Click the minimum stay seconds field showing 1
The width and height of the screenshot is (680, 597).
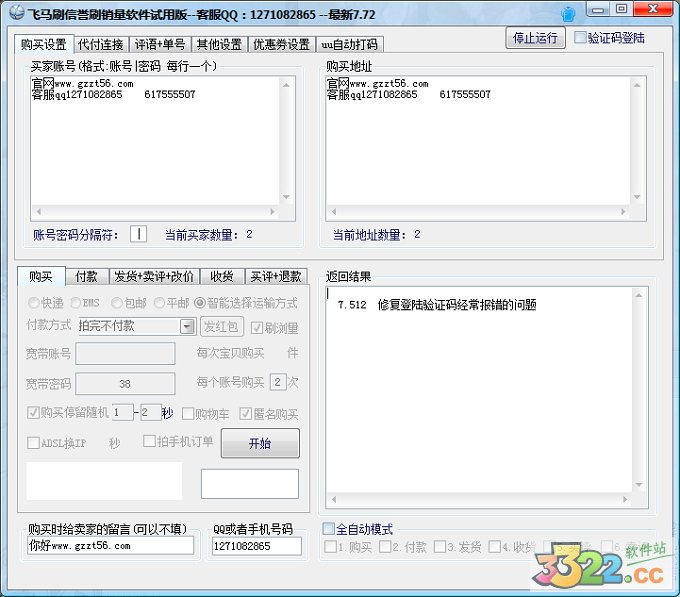click(x=123, y=412)
